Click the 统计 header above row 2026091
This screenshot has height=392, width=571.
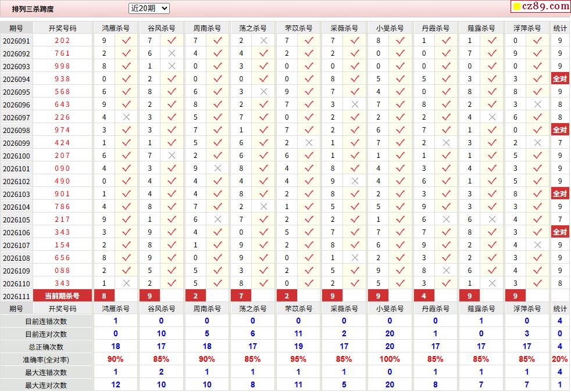[560, 28]
